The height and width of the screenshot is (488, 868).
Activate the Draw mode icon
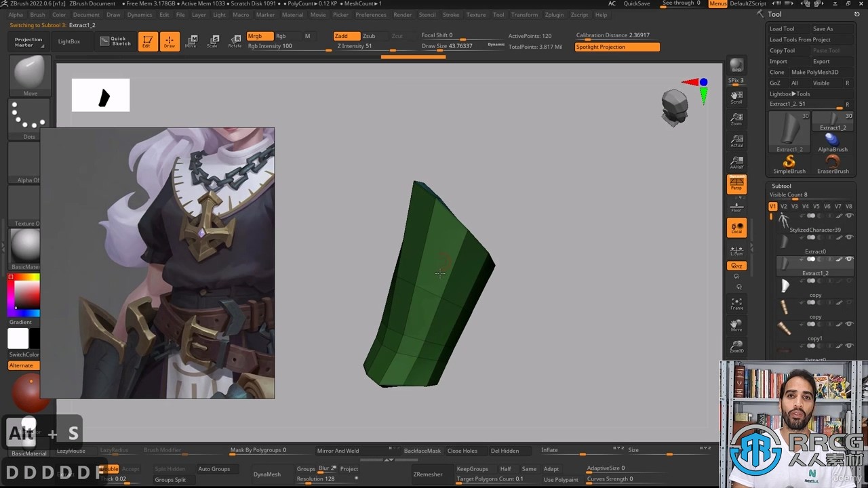pyautogui.click(x=170, y=41)
